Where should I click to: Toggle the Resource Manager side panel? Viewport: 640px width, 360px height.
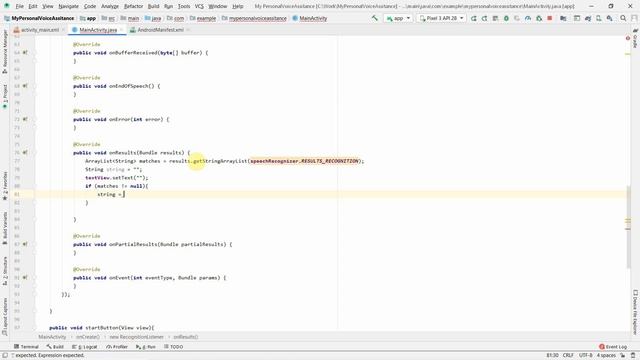(5, 51)
